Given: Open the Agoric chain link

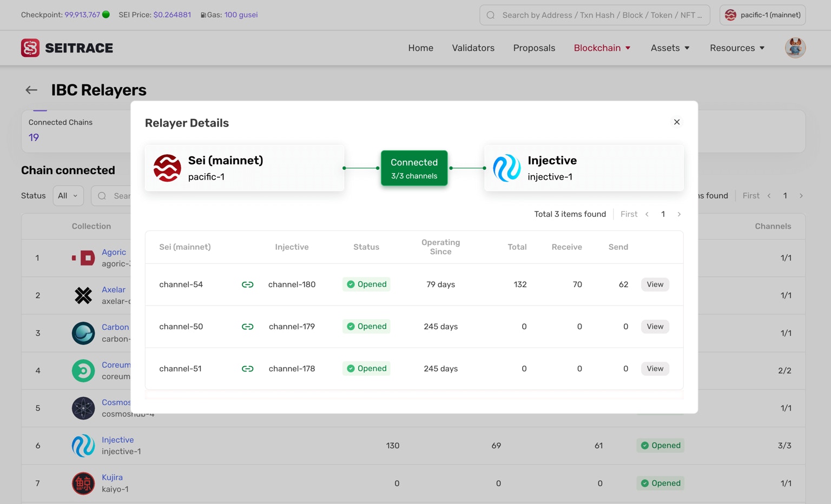Looking at the screenshot, I should 114,252.
